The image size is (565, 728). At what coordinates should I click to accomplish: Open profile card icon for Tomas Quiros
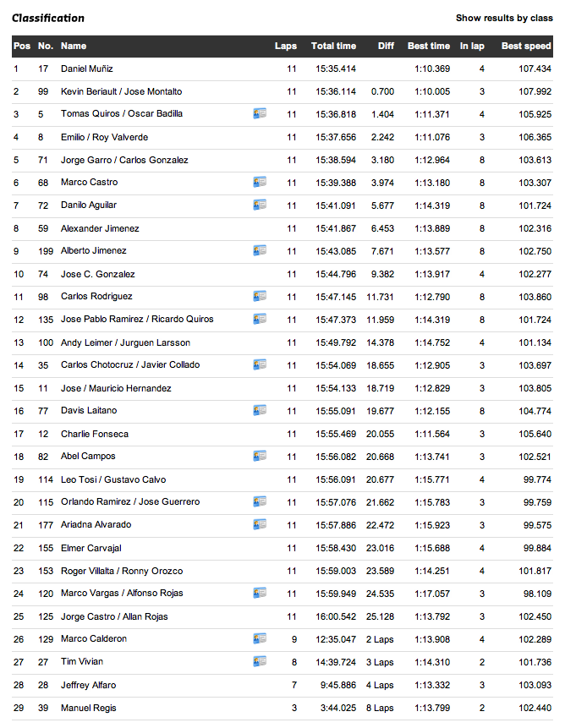point(260,113)
